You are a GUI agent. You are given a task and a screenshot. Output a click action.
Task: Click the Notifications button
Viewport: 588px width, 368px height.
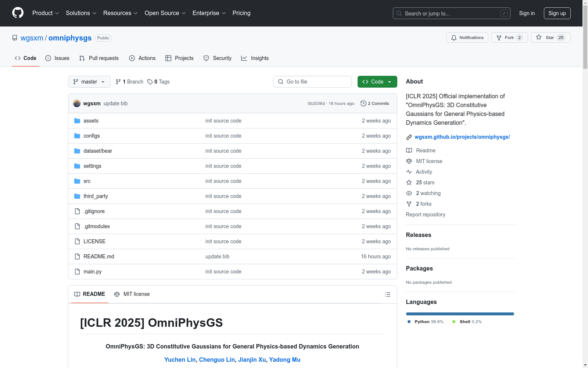[467, 38]
